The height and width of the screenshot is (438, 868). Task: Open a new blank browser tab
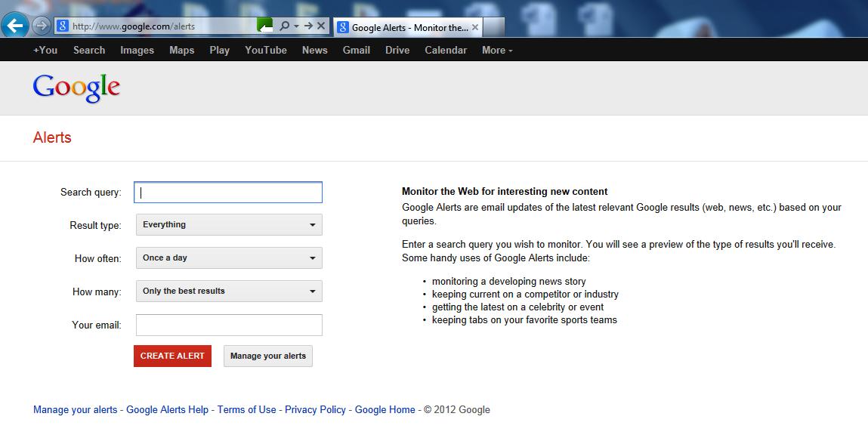coord(494,27)
